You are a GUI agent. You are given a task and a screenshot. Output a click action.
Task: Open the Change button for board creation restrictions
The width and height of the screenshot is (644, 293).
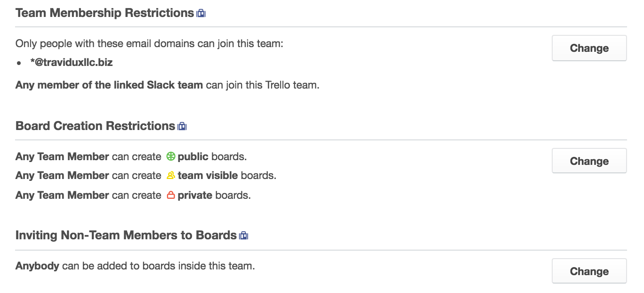589,161
